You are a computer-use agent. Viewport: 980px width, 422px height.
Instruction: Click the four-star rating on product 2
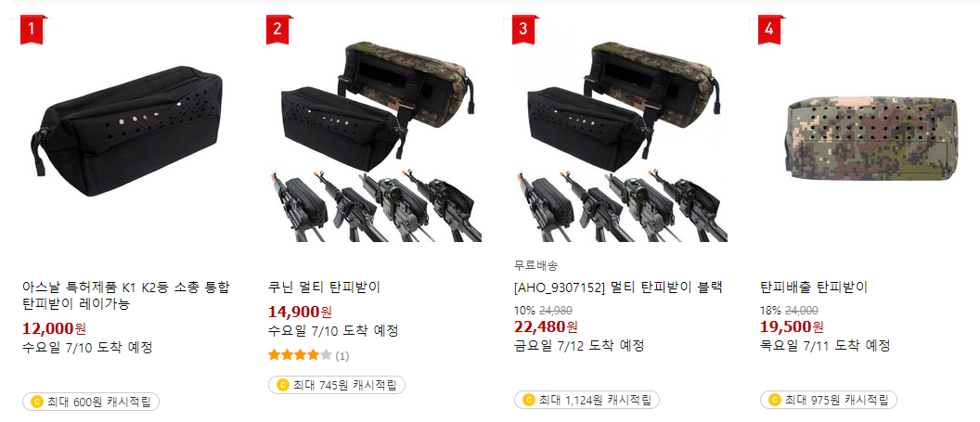(300, 356)
